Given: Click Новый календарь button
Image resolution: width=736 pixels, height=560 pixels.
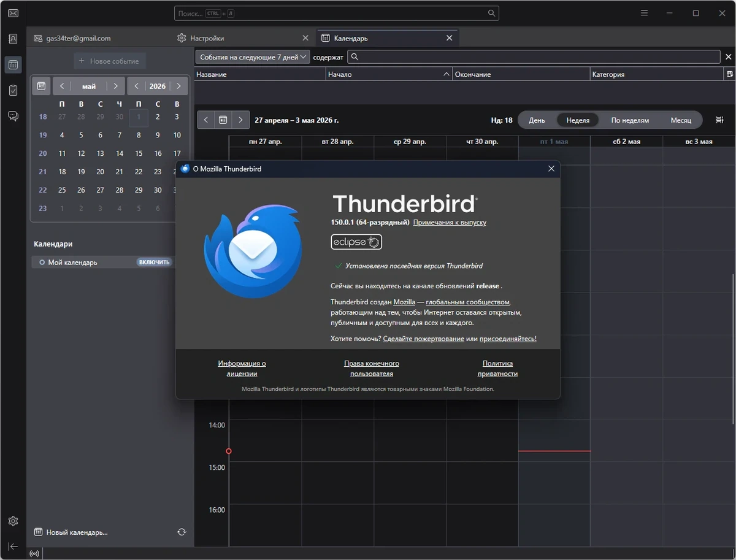Looking at the screenshot, I should coord(71,532).
